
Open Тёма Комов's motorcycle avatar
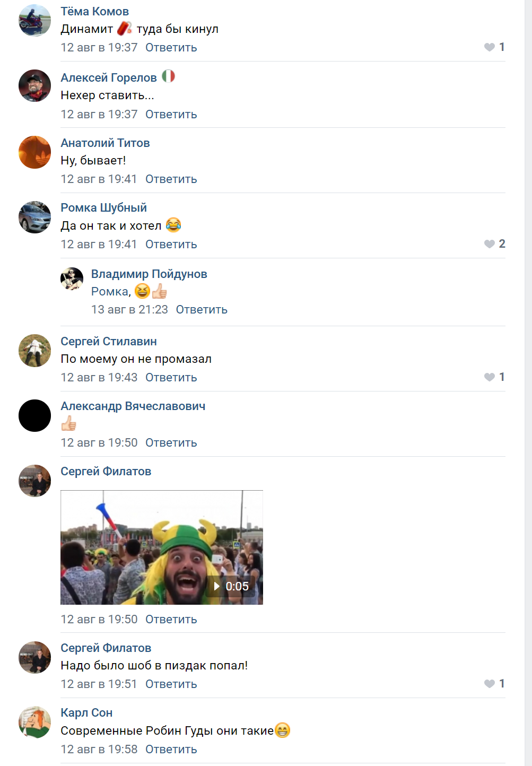[34, 20]
